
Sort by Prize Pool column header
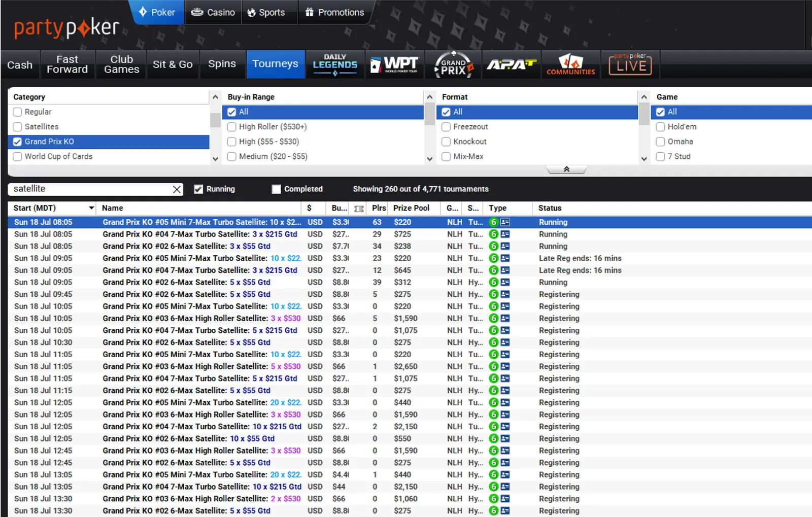point(411,208)
